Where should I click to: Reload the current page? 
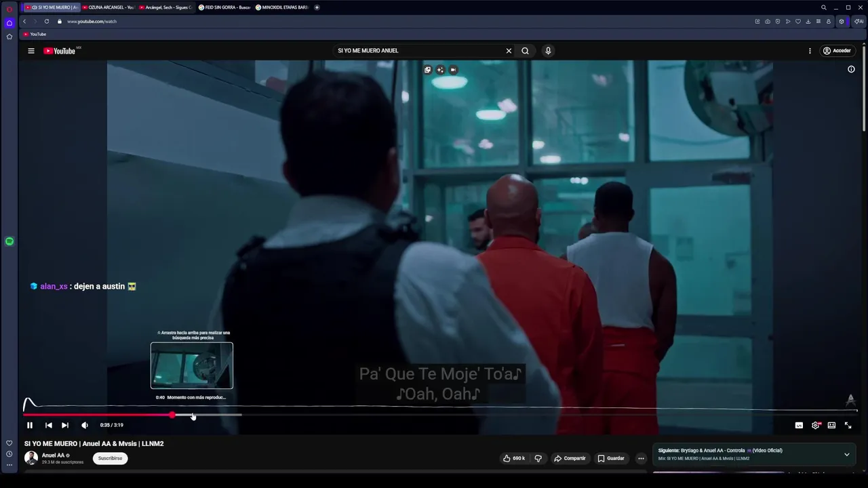(47, 22)
